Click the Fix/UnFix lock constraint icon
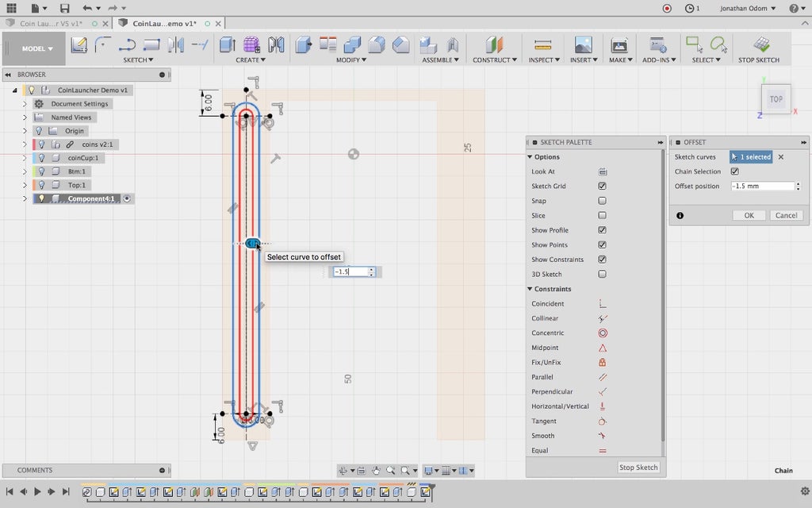 603,363
